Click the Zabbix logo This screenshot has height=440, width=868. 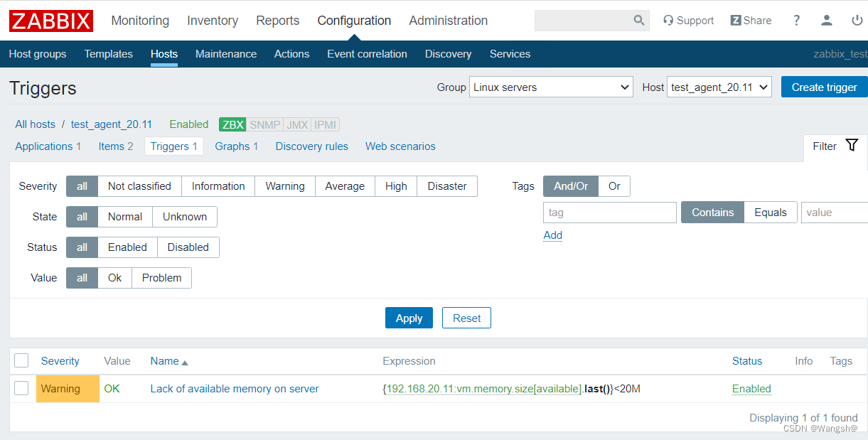click(x=51, y=21)
